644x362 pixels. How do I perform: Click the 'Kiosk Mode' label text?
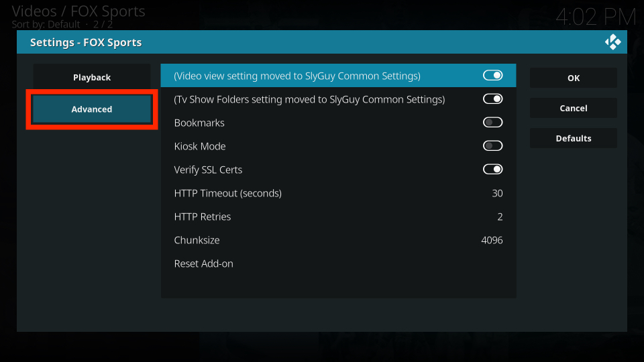(200, 146)
